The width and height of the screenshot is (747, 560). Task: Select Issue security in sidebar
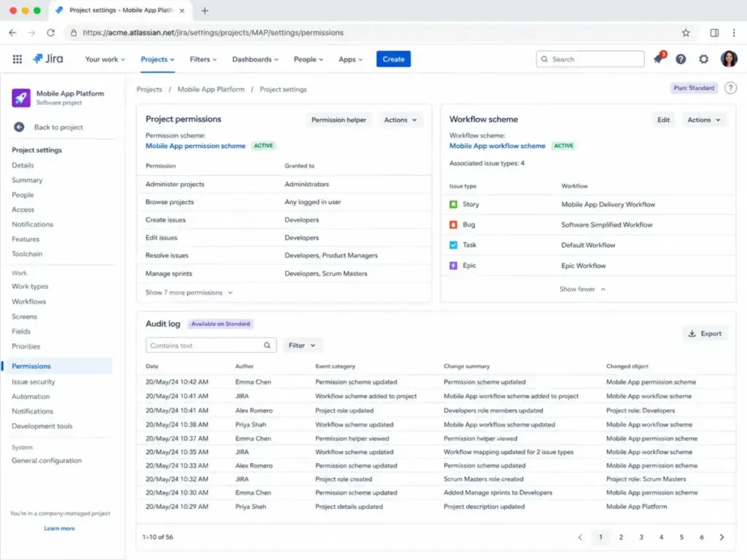tap(34, 381)
